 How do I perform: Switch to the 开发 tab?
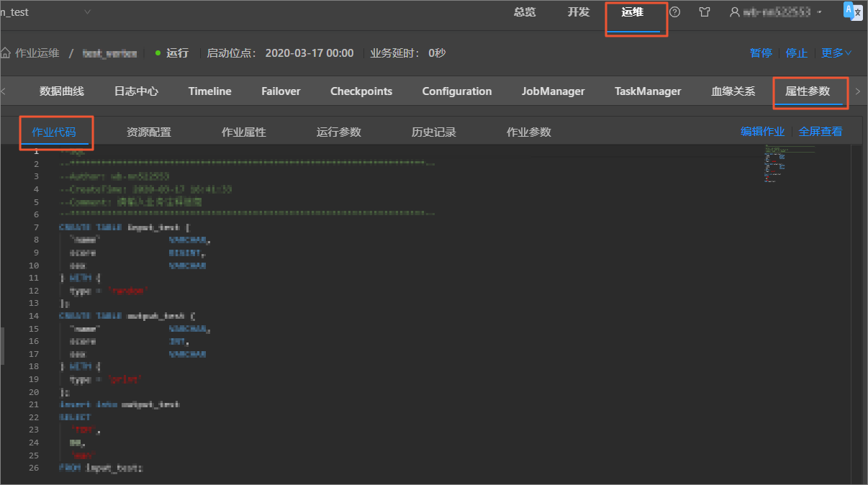[578, 12]
